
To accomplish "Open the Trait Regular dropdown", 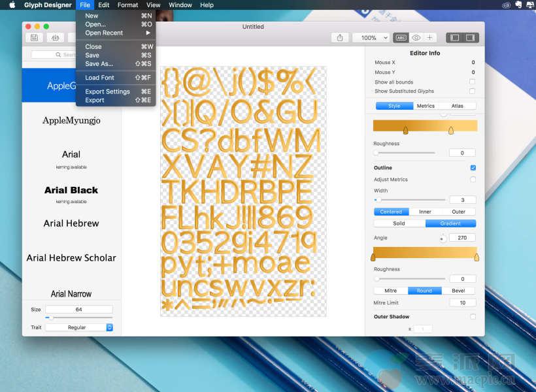I will coord(78,327).
